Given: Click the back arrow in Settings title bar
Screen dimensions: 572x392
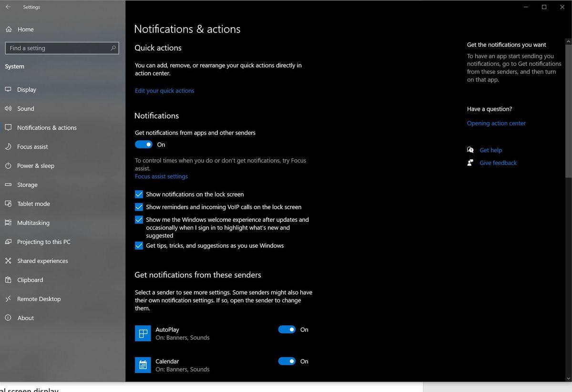Looking at the screenshot, I should pos(8,7).
